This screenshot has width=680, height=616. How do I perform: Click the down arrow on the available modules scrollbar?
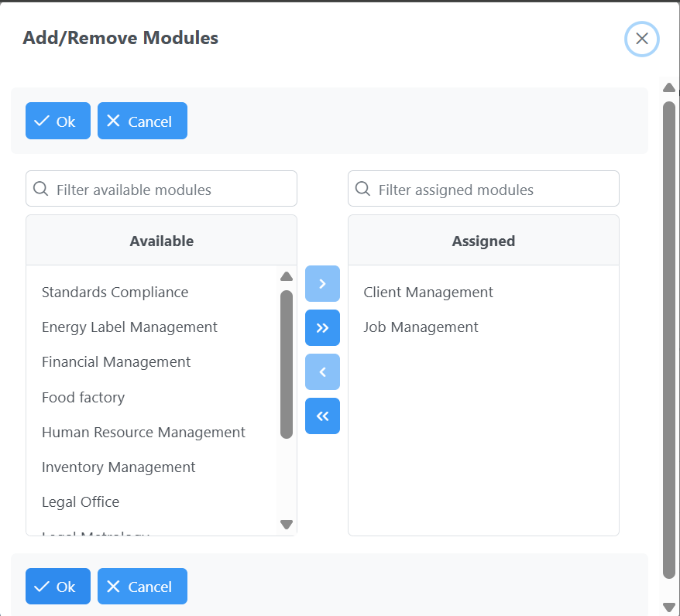286,525
